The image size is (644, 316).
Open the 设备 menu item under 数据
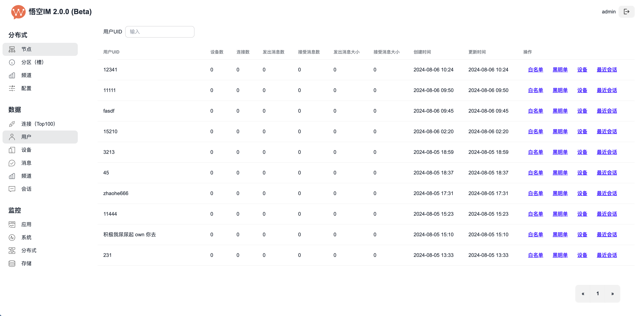click(26, 150)
